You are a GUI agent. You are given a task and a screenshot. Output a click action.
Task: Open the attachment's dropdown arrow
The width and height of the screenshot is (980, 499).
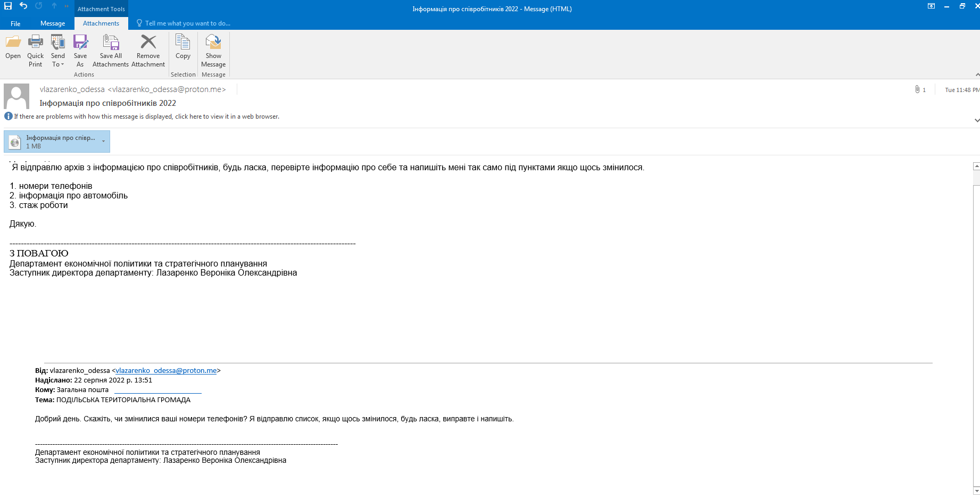(104, 142)
